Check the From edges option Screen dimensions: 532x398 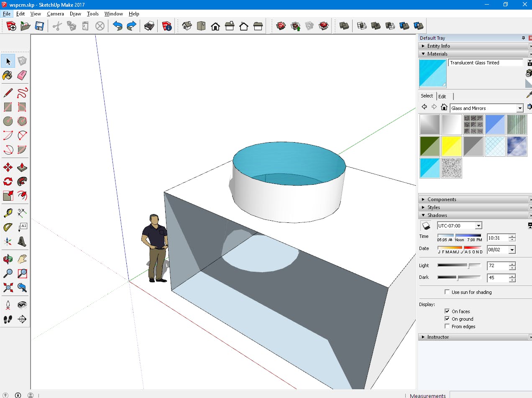pyautogui.click(x=447, y=327)
